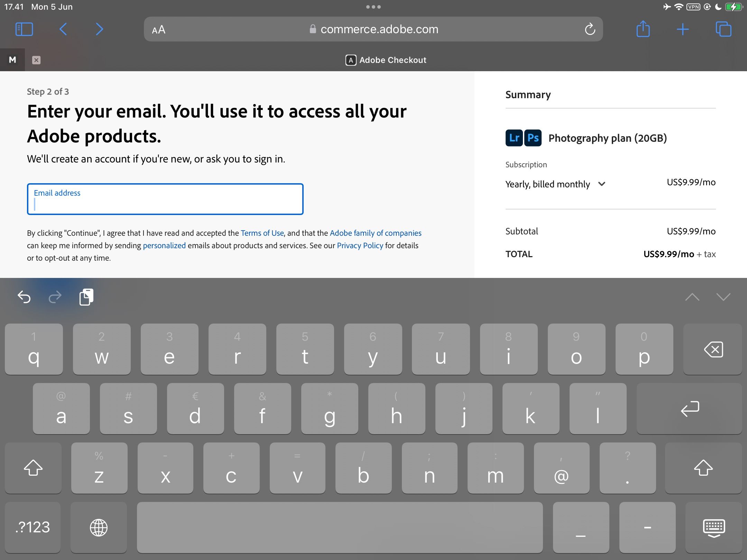Focus the Email address field
This screenshot has width=747, height=560.
(x=165, y=199)
